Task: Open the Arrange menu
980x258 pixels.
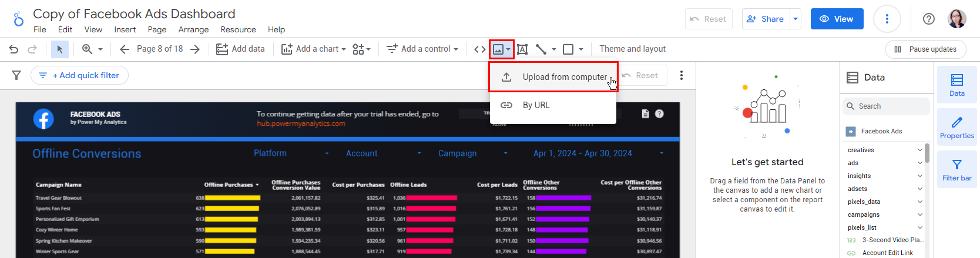Action: point(193,29)
